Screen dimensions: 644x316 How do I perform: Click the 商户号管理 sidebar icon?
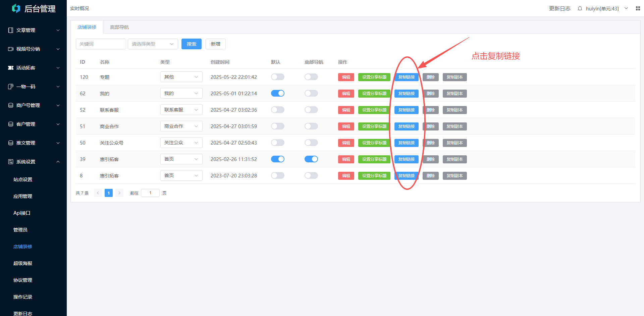(11, 105)
